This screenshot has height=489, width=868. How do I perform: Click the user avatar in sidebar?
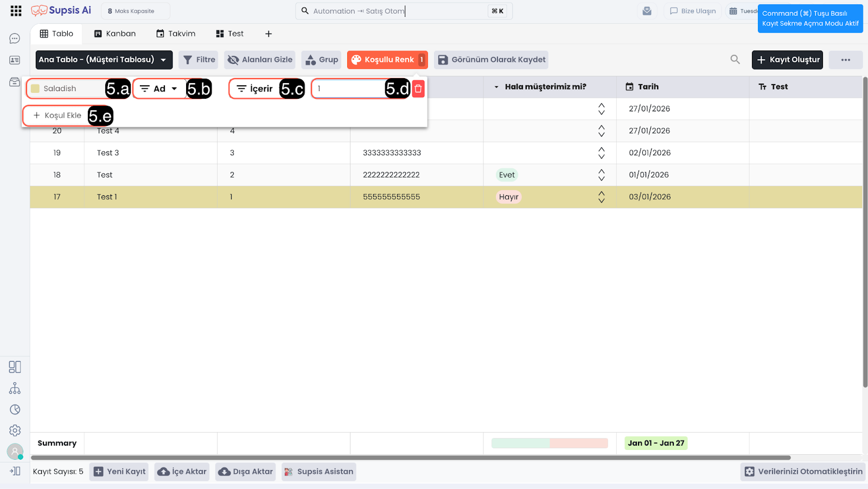point(15,451)
